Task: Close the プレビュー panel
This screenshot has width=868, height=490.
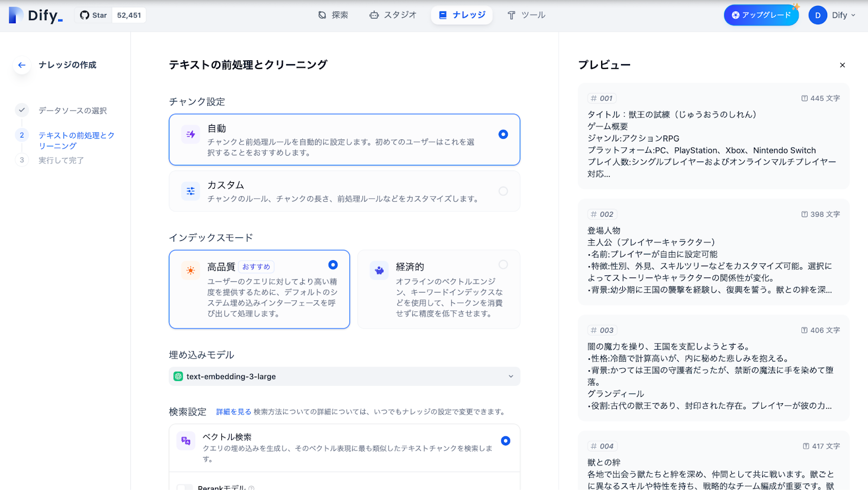Action: pos(842,65)
